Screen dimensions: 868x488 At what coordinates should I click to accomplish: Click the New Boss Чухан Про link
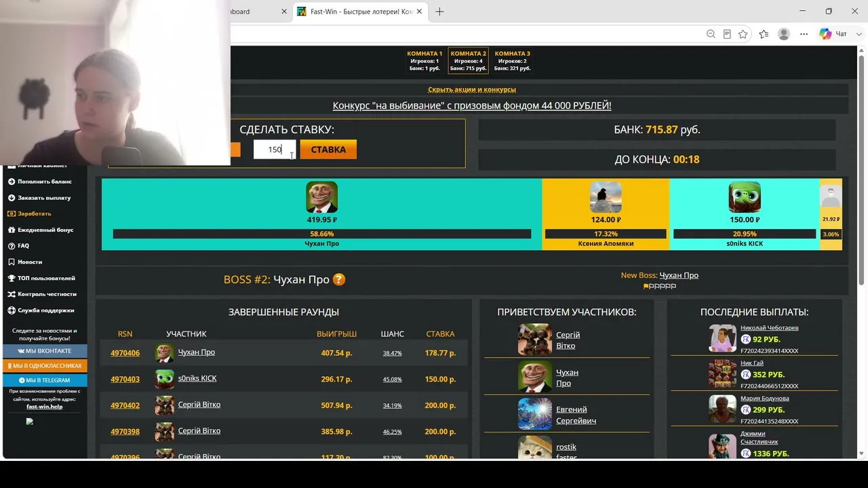(x=679, y=275)
